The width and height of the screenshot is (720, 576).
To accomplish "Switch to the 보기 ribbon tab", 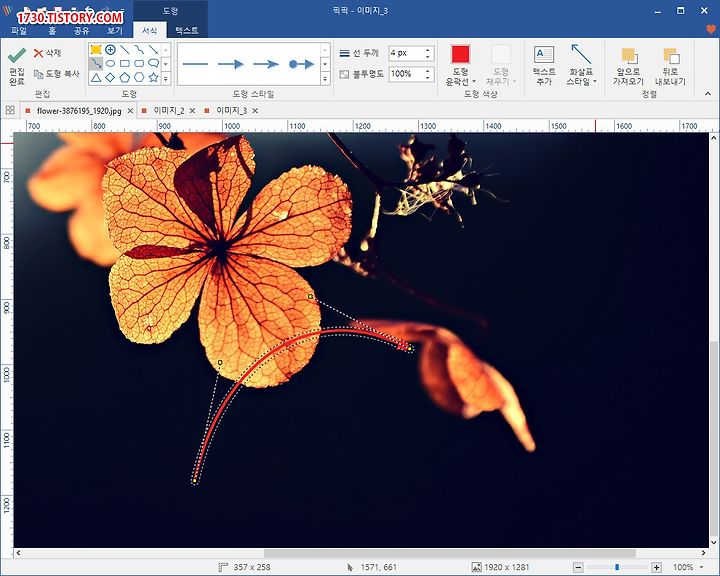I will [x=115, y=31].
